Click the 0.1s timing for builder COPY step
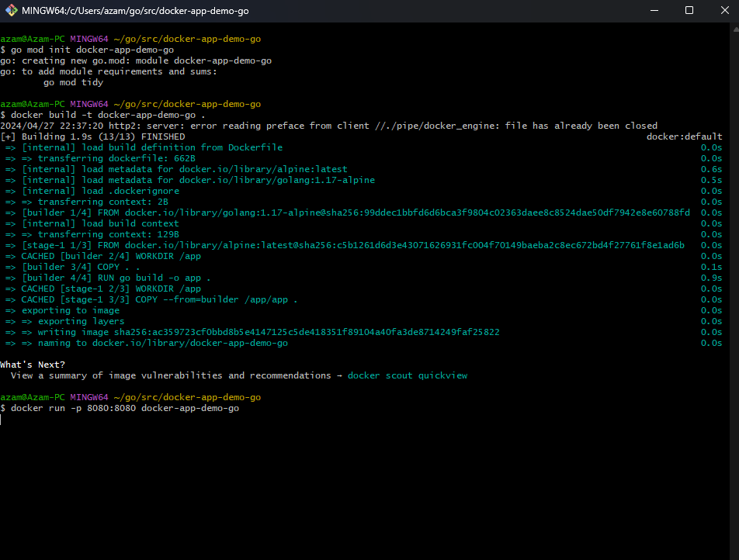 click(711, 267)
